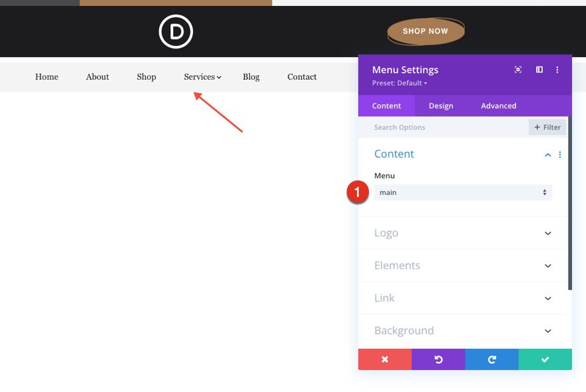Screen dimensions: 586x392
Task: Switch to the Design tab
Action: (x=441, y=105)
